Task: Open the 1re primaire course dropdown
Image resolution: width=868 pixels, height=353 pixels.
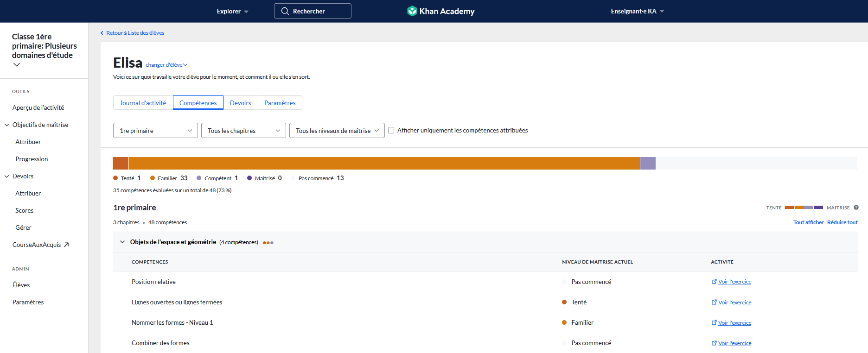Action: click(155, 131)
